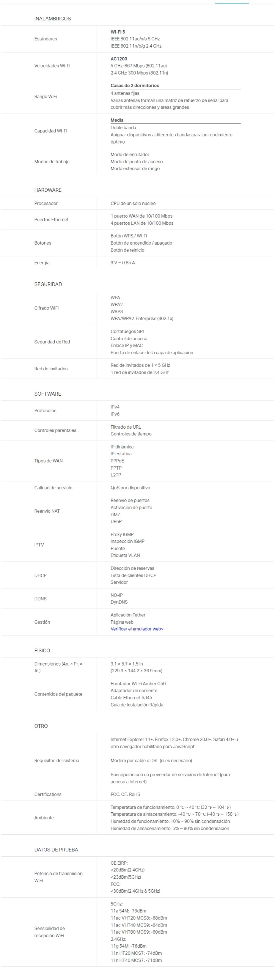Image resolution: width=275 pixels, height=980 pixels.
Task: Click the Aplicación Tether text
Action: pyautogui.click(x=128, y=615)
